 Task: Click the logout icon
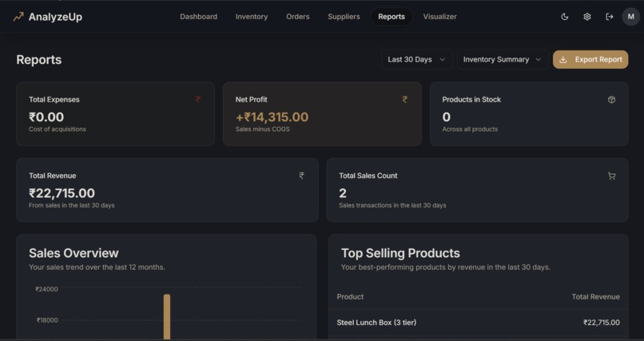pyautogui.click(x=610, y=17)
